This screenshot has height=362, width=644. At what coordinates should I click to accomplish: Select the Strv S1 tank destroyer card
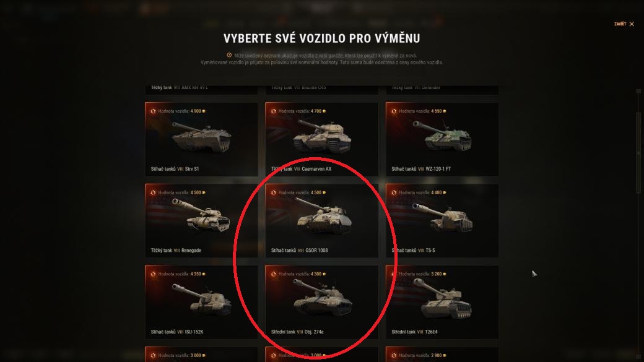[x=201, y=139]
